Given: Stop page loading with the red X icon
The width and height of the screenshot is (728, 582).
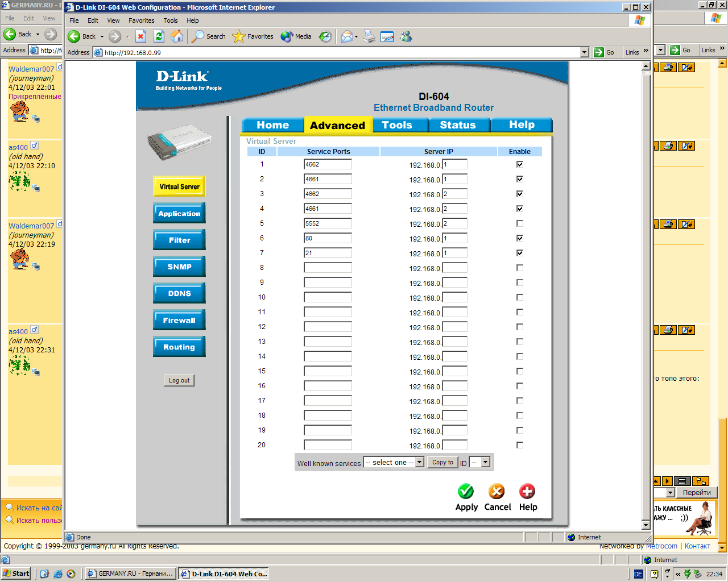Looking at the screenshot, I should pyautogui.click(x=140, y=36).
